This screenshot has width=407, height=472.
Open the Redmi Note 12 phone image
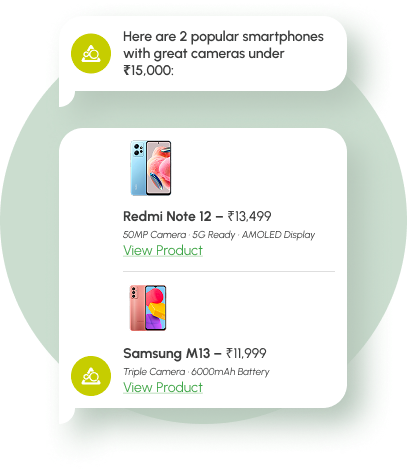tap(150, 168)
